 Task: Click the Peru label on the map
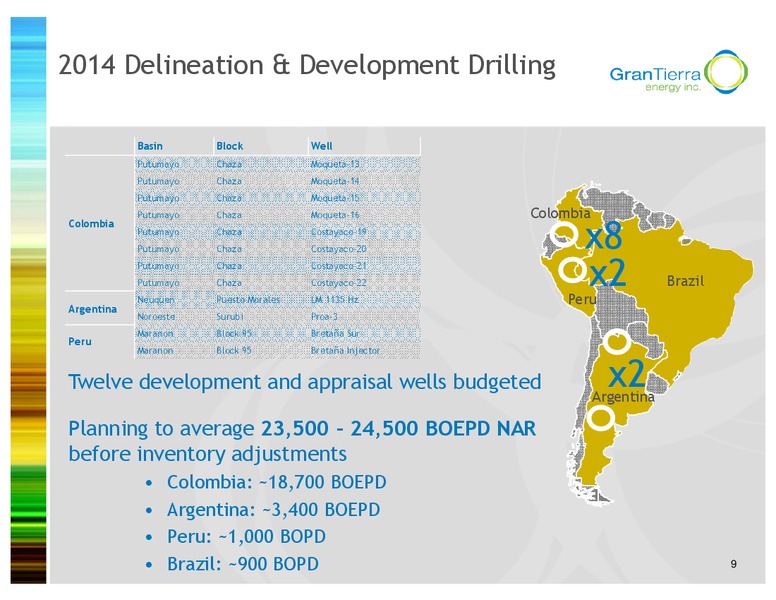[582, 299]
